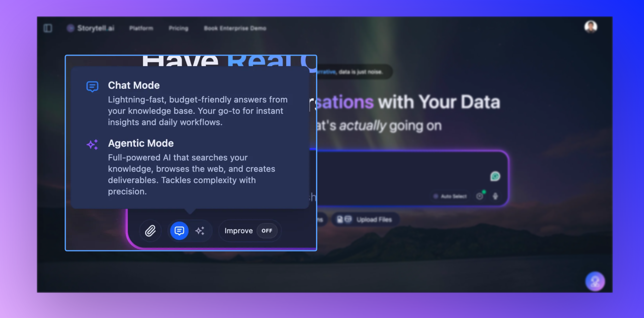
Task: Click the Storytell.ai logo
Action: 91,28
